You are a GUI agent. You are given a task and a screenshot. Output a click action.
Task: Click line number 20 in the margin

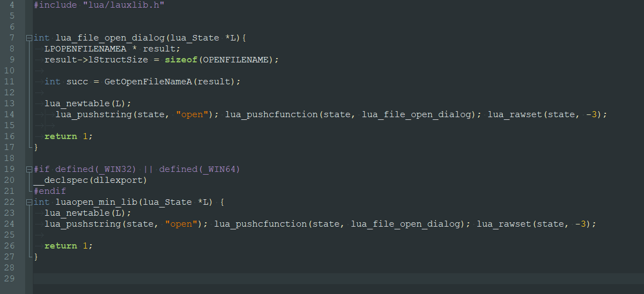(x=9, y=180)
